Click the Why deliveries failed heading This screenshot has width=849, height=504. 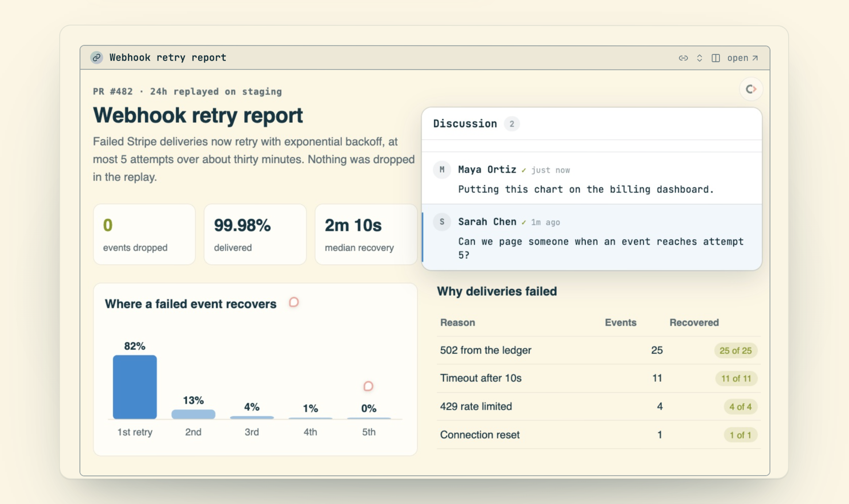497,291
